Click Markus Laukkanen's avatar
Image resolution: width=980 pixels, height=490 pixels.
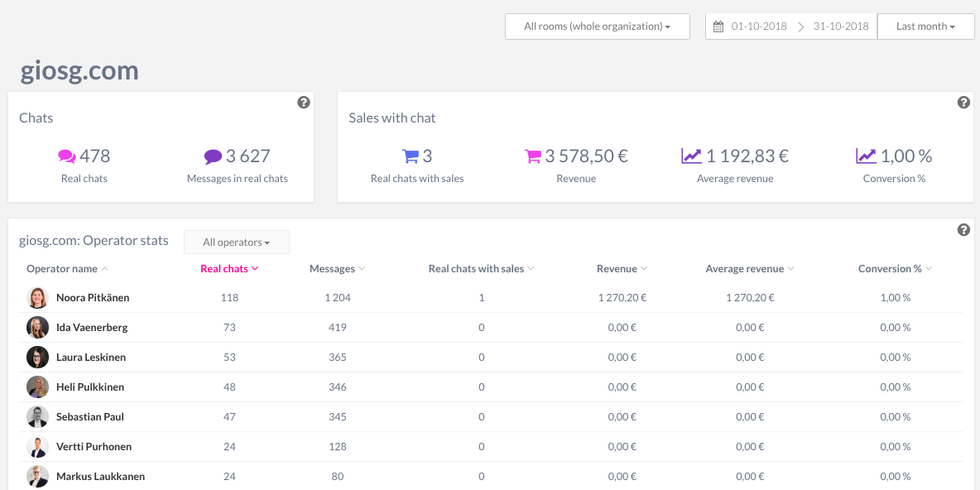(37, 476)
